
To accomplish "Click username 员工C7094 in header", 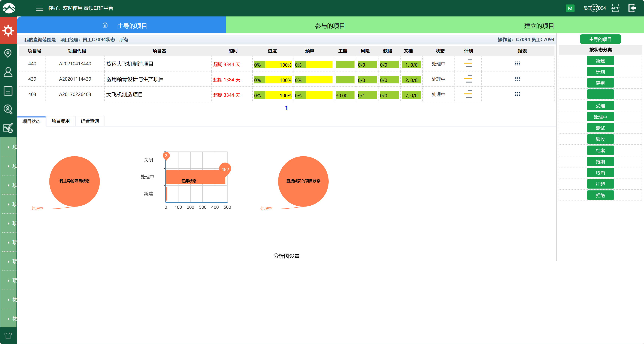I will pos(595,8).
